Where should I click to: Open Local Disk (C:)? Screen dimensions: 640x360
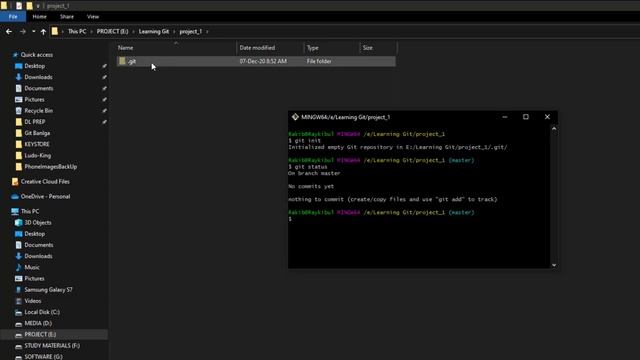click(x=42, y=312)
